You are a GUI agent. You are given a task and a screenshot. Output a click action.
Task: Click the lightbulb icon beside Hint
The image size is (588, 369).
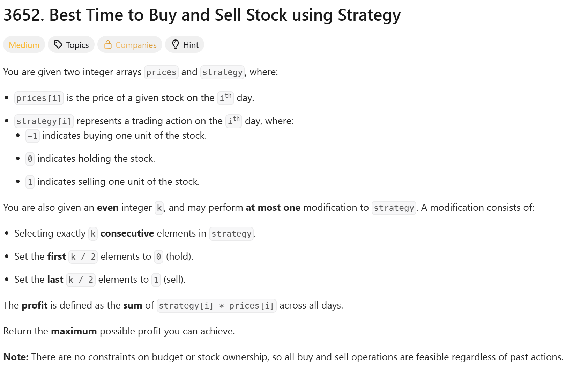click(176, 44)
